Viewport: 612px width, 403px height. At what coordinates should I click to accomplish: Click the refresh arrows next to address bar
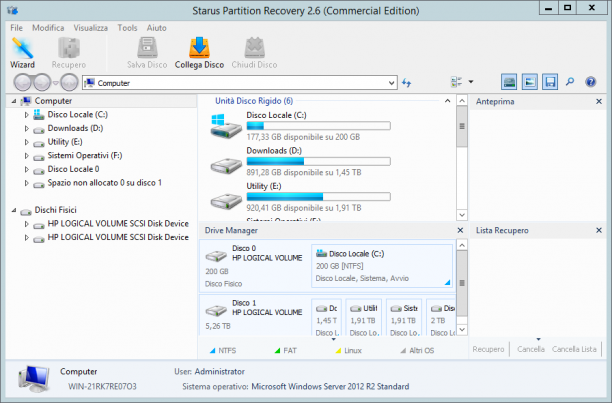(407, 83)
